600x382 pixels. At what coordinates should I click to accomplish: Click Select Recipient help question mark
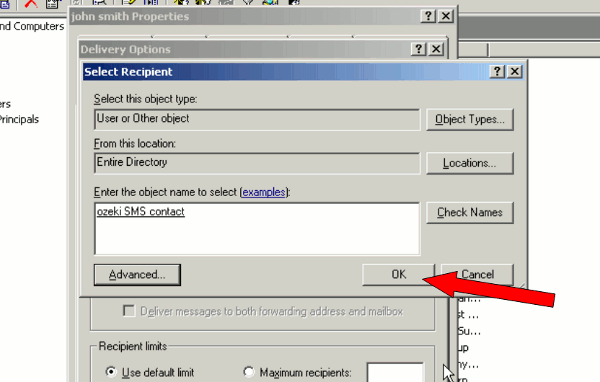click(x=497, y=72)
